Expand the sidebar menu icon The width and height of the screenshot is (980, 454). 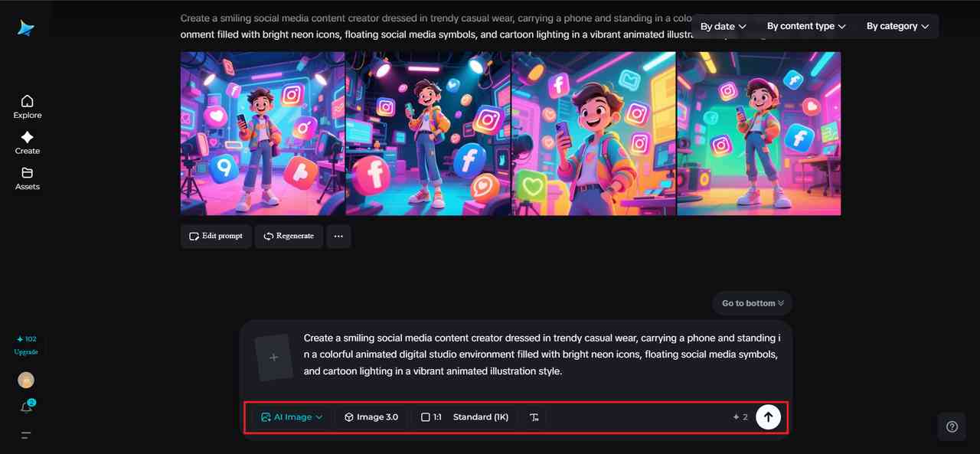click(x=26, y=436)
